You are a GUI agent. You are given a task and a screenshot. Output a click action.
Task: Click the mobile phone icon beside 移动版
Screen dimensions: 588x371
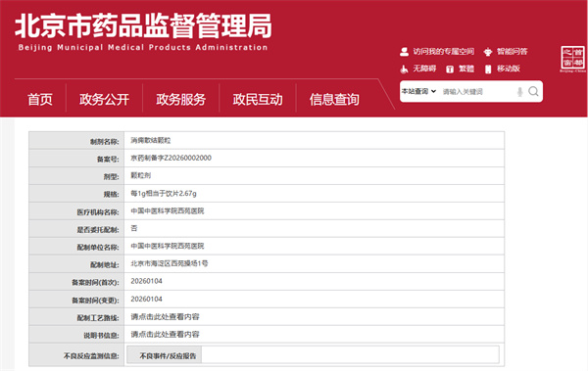pos(488,69)
